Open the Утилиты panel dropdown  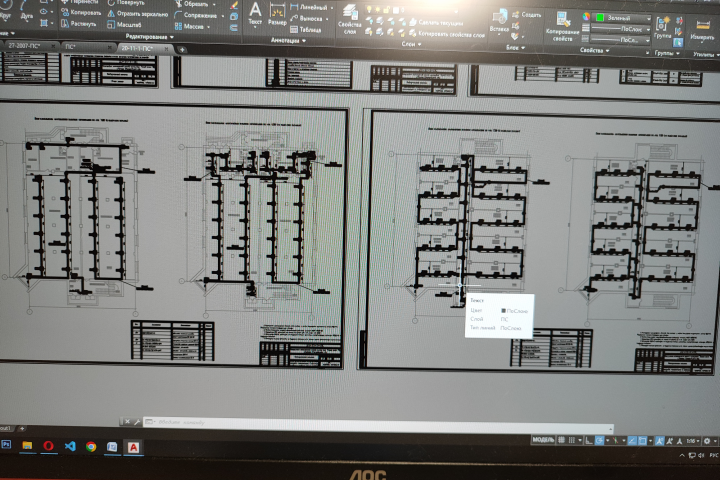tap(706, 55)
